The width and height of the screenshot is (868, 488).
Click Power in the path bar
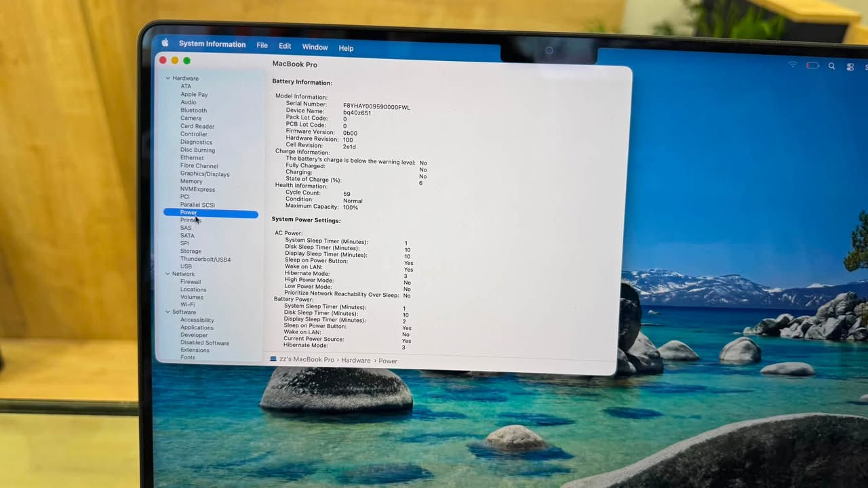[388, 361]
